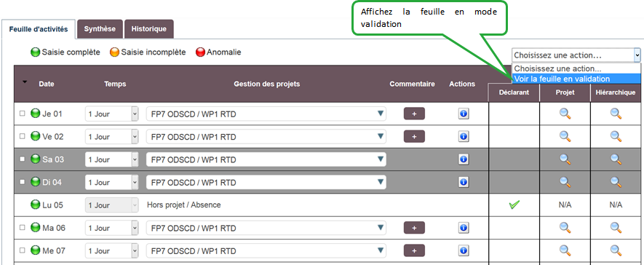Click info icon on Di 04 row
This screenshot has width=644, height=265.
pyautogui.click(x=464, y=182)
